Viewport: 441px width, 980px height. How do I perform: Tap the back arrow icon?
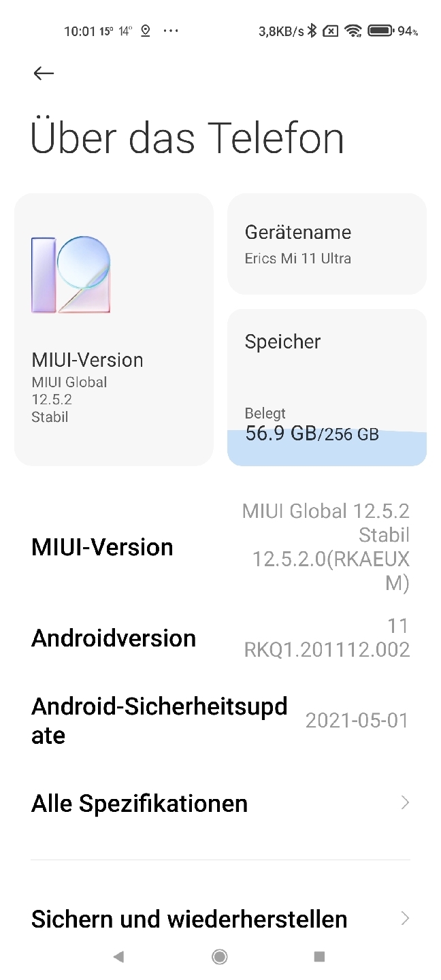coord(44,73)
